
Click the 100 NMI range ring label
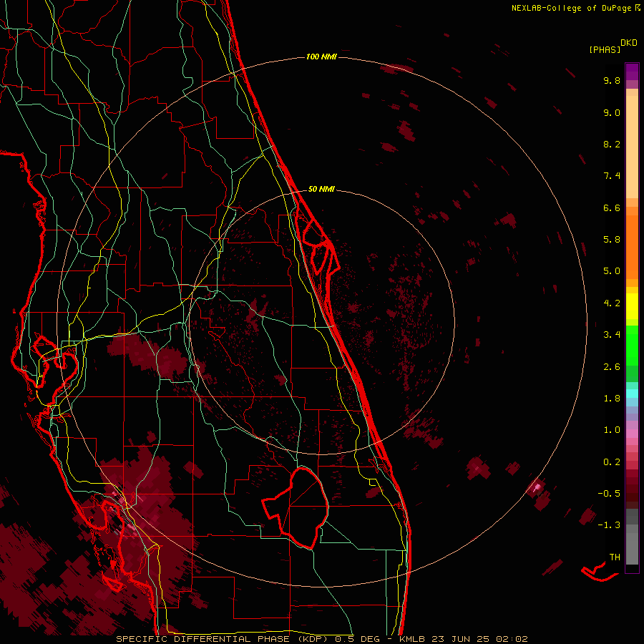[321, 57]
